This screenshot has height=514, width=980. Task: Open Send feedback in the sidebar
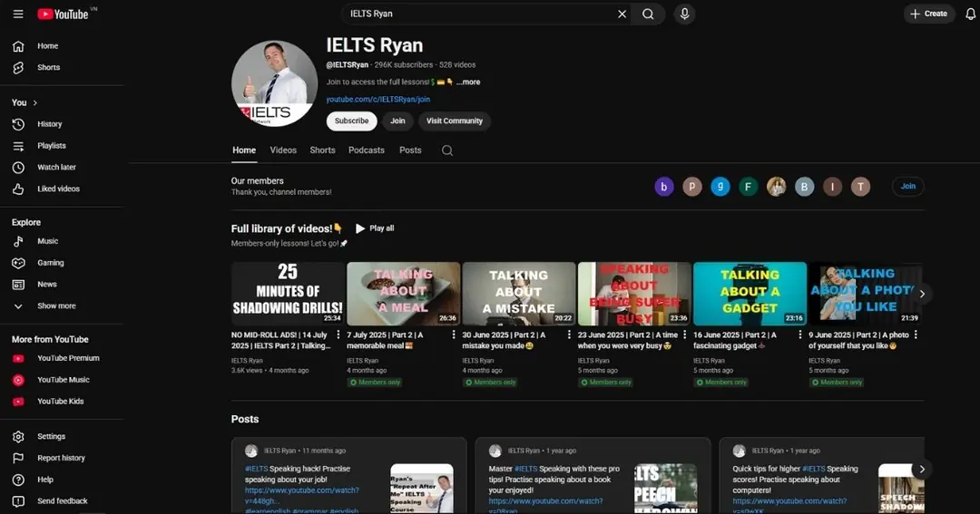[62, 501]
